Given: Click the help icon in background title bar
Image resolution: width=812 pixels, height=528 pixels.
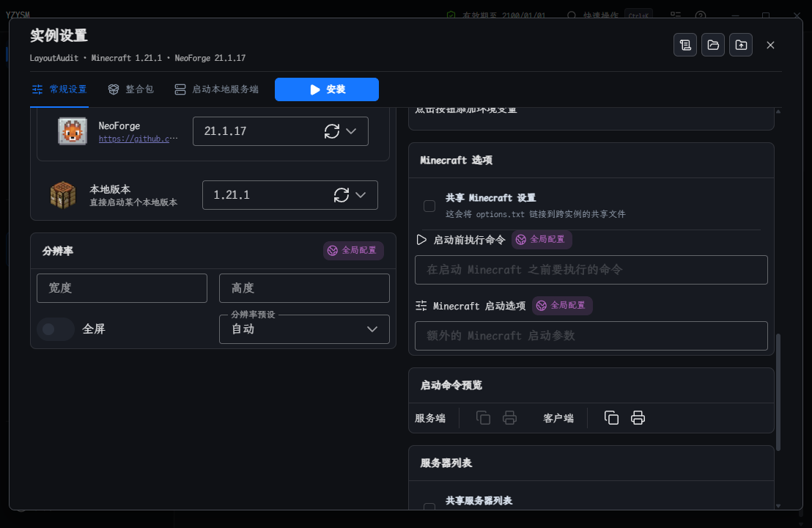Looking at the screenshot, I should click(701, 15).
